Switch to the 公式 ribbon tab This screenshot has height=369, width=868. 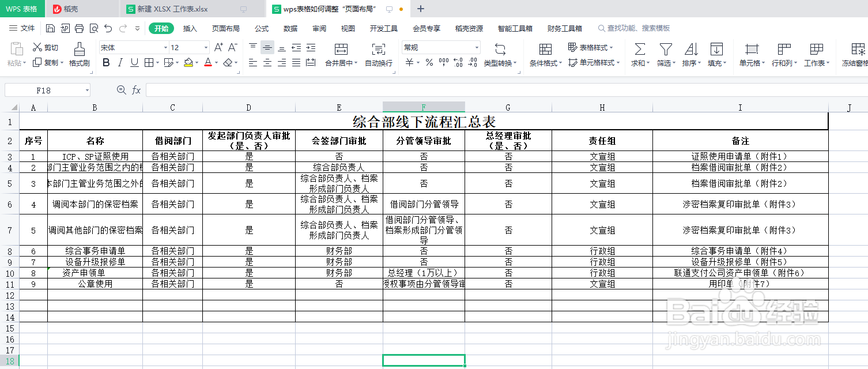tap(262, 28)
